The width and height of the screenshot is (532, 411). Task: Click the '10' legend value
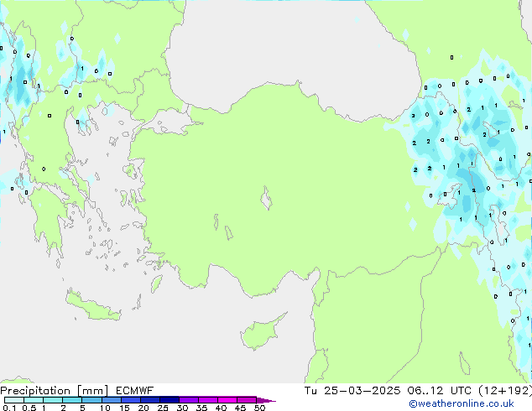105,408
